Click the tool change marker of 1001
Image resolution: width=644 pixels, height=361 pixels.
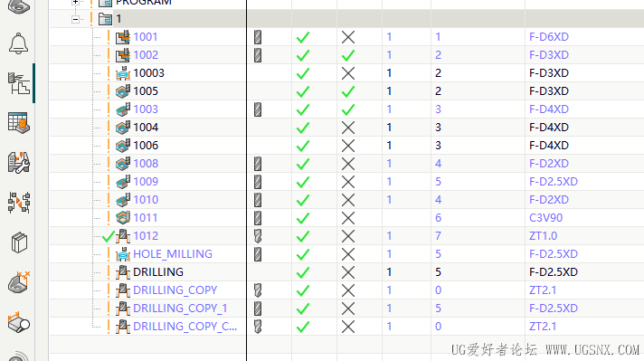click(258, 37)
